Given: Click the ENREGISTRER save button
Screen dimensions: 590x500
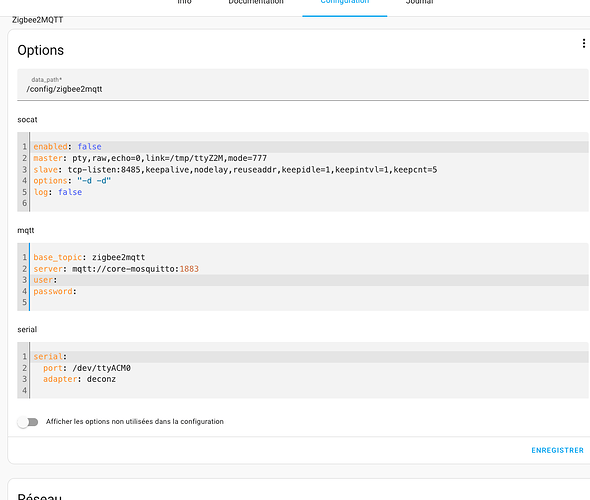Looking at the screenshot, I should click(557, 450).
